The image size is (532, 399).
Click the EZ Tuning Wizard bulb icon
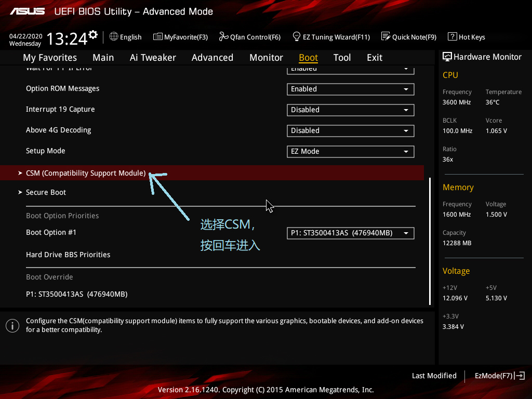click(x=296, y=36)
